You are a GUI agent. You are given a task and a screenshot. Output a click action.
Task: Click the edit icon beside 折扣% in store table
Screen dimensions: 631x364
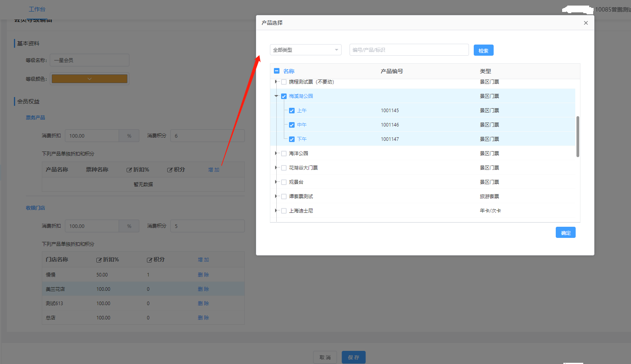pyautogui.click(x=99, y=260)
